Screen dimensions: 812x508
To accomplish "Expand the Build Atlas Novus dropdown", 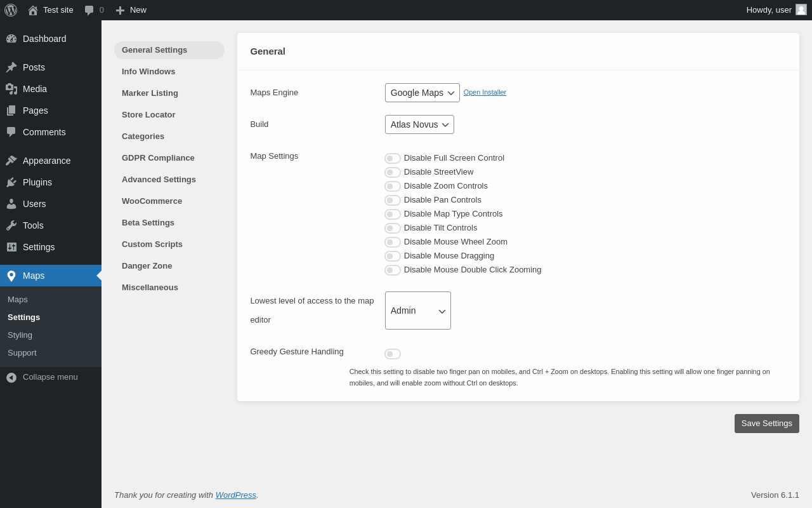I will click(x=419, y=124).
